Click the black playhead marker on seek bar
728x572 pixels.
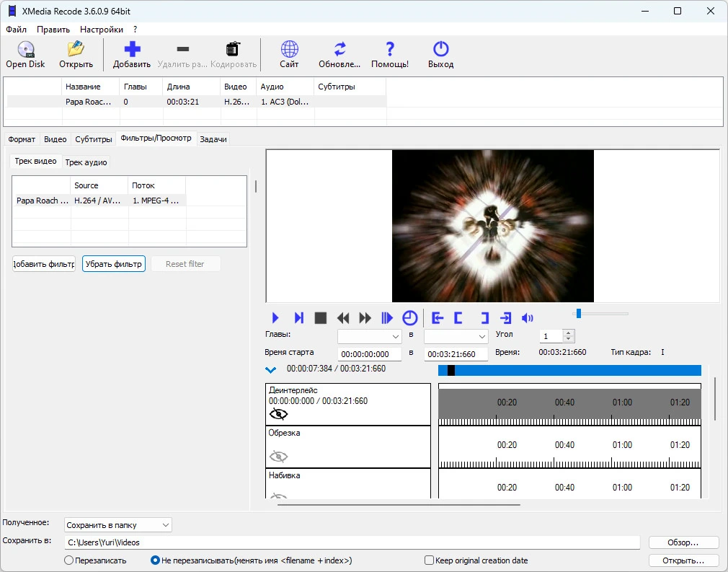coord(450,370)
